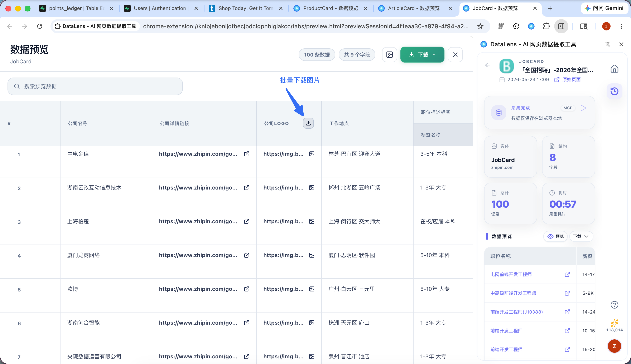Open external link for 厦门龙商网络 row
Image resolution: width=631 pixels, height=364 pixels.
pos(247,255)
